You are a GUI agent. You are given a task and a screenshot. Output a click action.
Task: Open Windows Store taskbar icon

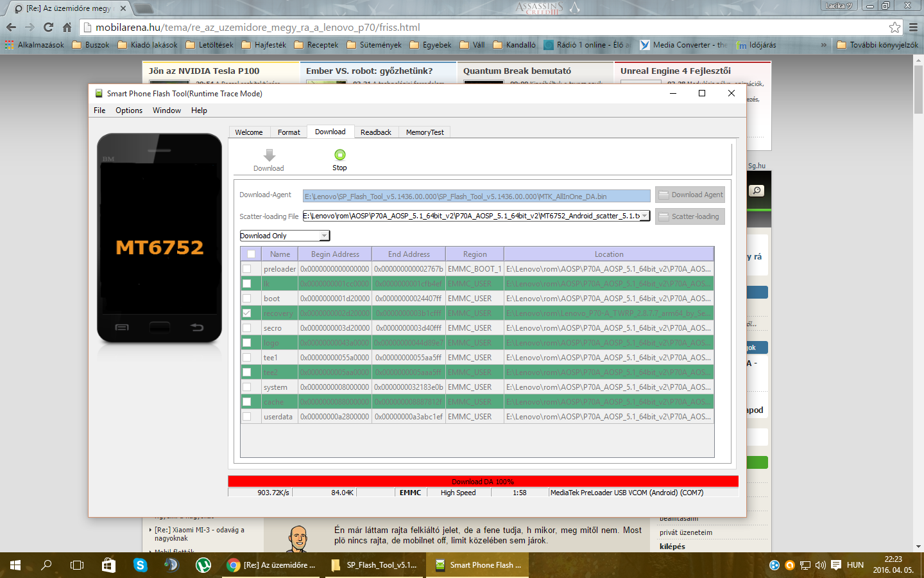point(108,565)
